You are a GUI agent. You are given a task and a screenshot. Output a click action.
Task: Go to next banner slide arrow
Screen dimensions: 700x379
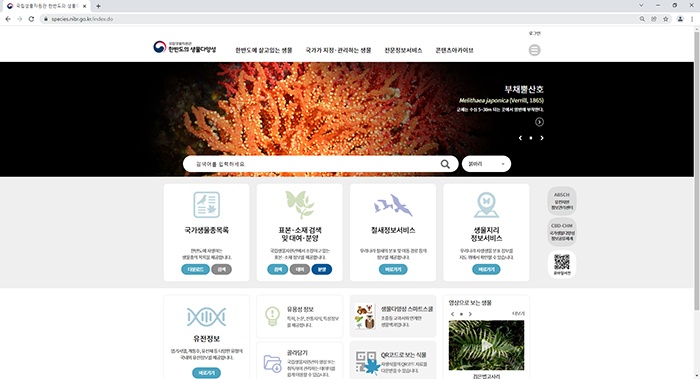(x=542, y=138)
